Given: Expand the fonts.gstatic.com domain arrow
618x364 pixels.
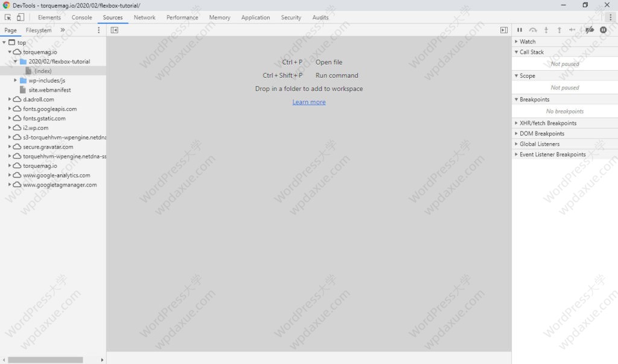Looking at the screenshot, I should [10, 118].
